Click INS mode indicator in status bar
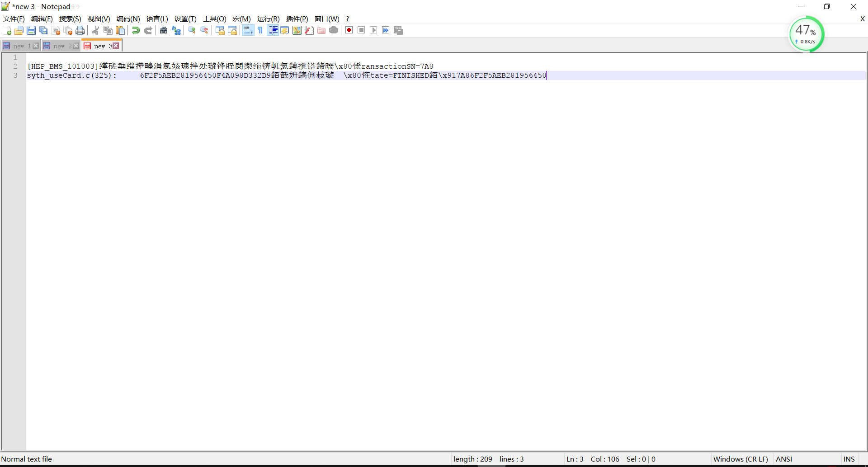The height and width of the screenshot is (467, 868). (x=849, y=459)
